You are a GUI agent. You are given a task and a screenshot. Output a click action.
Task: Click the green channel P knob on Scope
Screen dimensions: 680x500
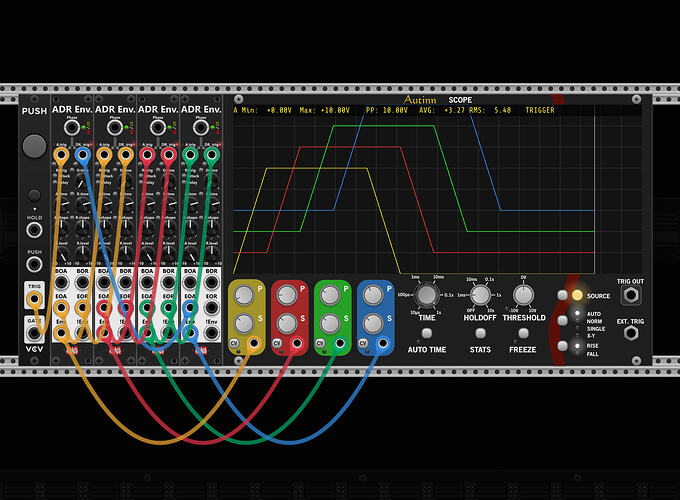tap(330, 295)
